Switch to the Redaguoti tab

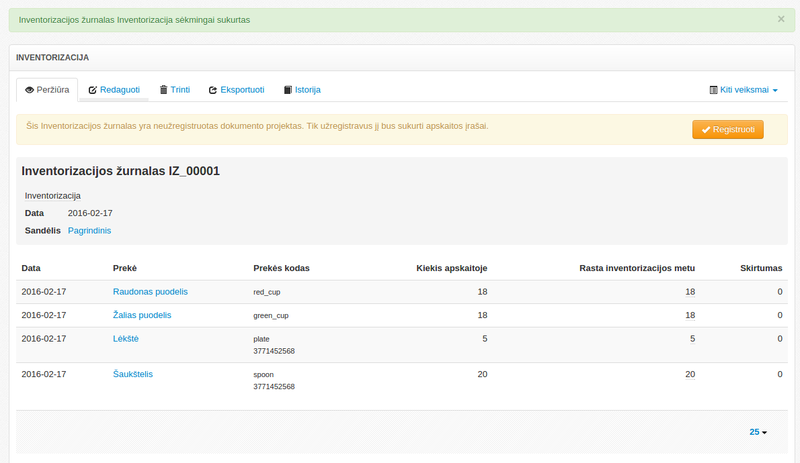114,90
